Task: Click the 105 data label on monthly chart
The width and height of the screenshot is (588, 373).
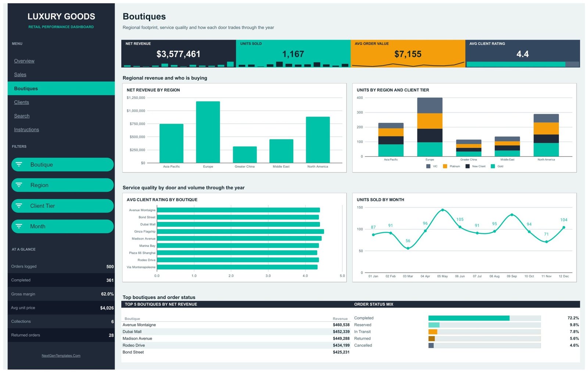Action: pos(460,219)
